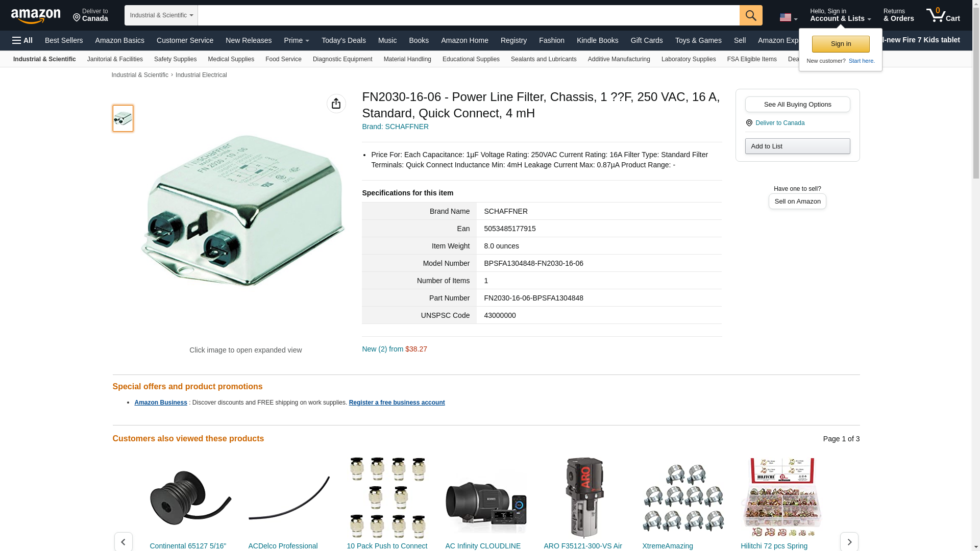Open the Brand: SCHAFFNER link
This screenshot has height=551, width=980.
(x=395, y=127)
